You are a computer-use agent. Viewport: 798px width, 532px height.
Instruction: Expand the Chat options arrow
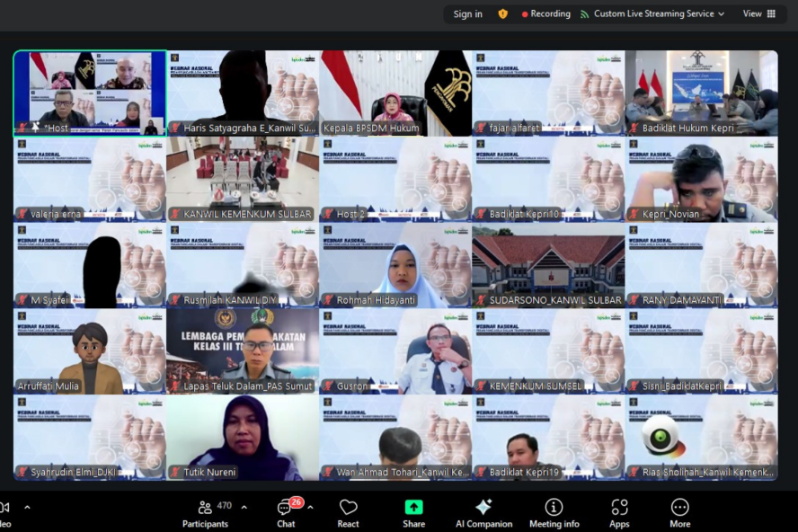(x=310, y=507)
